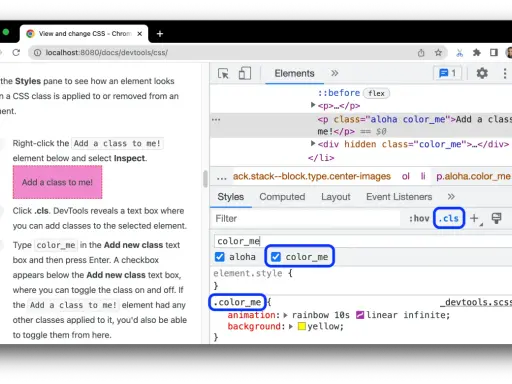The height and width of the screenshot is (384, 512).
Task: Open the yellow background color swatch
Action: [301, 326]
